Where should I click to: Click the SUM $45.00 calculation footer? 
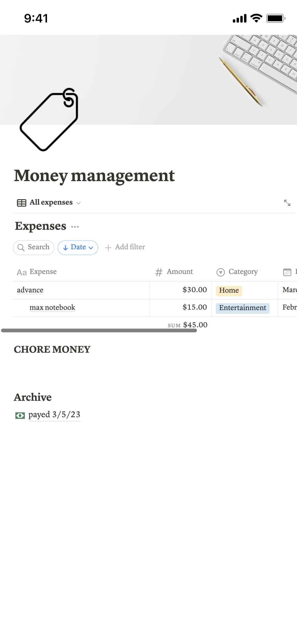[x=188, y=325]
